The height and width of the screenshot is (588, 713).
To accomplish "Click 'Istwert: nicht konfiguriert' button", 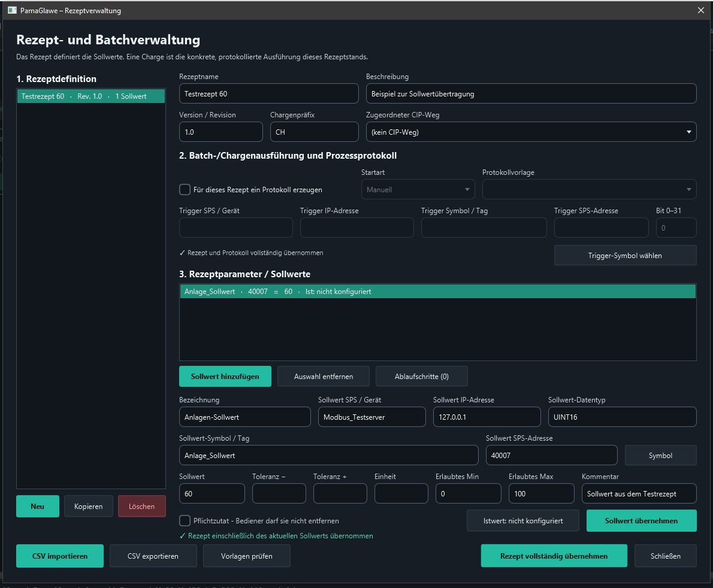I will 523,520.
